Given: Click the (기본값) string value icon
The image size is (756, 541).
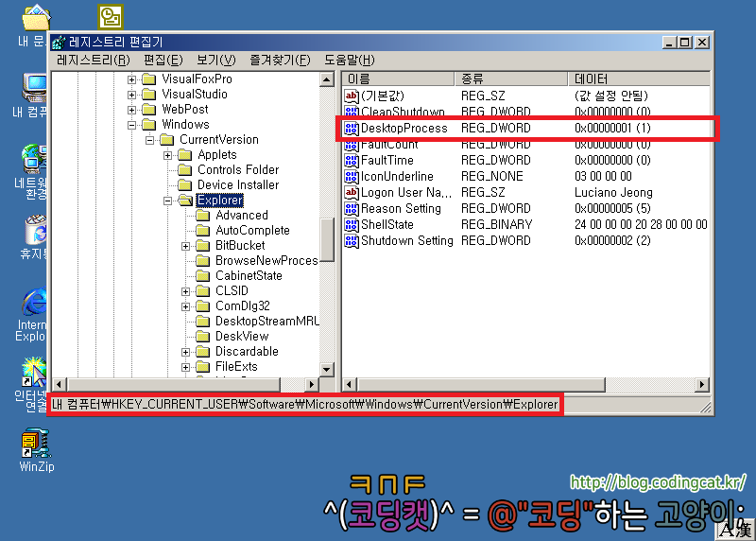Looking at the screenshot, I should (352, 96).
